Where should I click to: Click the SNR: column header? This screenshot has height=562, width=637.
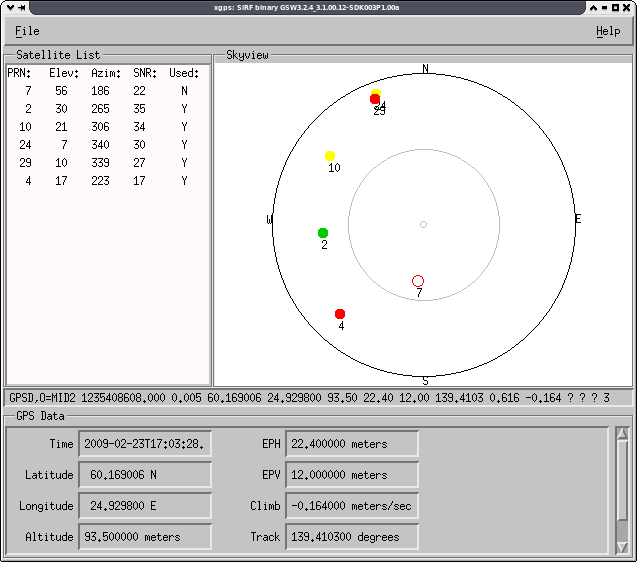click(145, 73)
